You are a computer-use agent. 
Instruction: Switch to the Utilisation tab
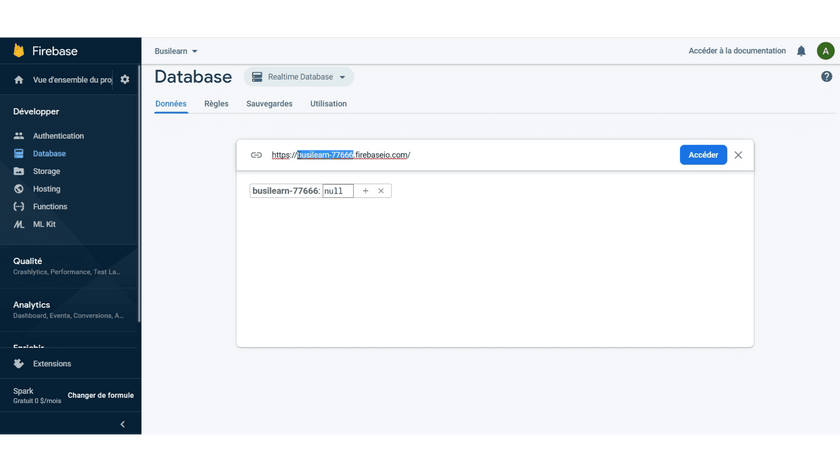pyautogui.click(x=328, y=104)
